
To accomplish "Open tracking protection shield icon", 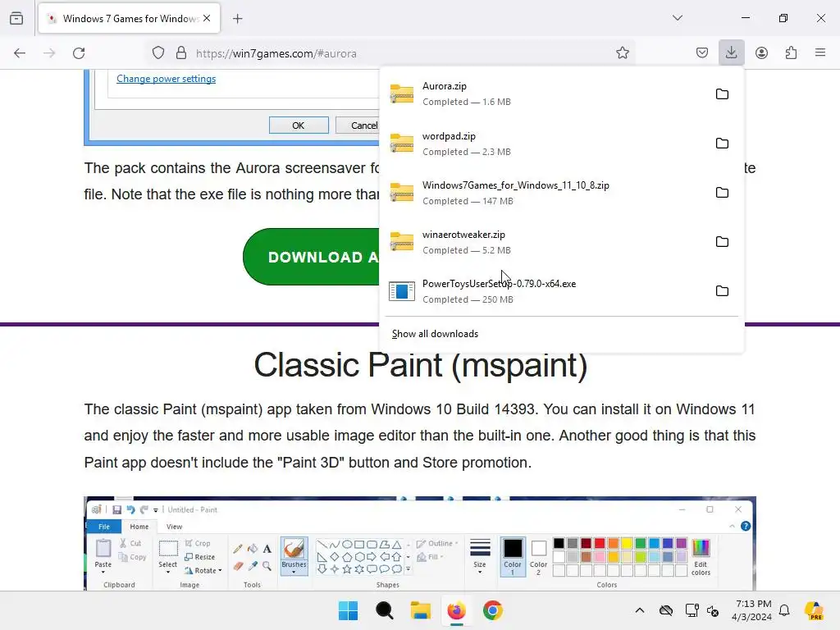I will tap(158, 53).
